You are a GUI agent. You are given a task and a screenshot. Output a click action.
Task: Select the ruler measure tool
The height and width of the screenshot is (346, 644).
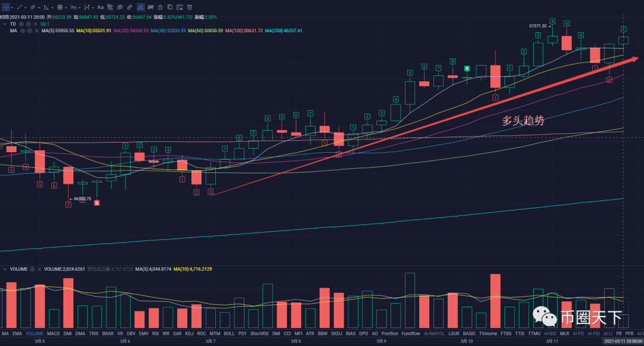(130, 7)
